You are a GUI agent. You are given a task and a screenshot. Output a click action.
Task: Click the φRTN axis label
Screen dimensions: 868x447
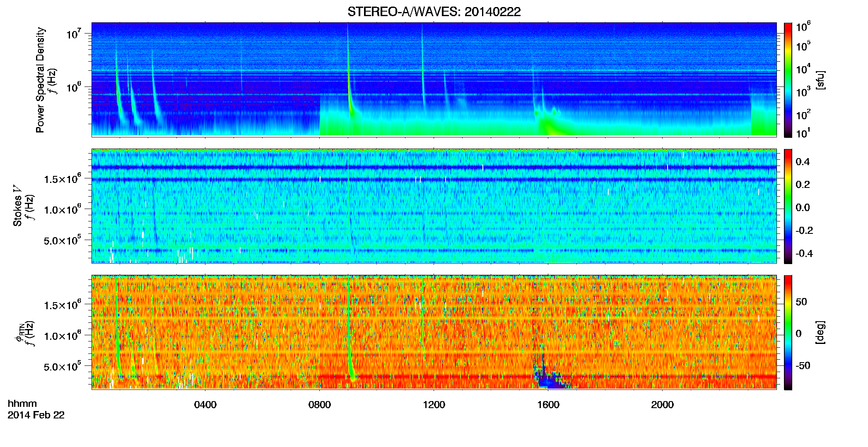19,333
